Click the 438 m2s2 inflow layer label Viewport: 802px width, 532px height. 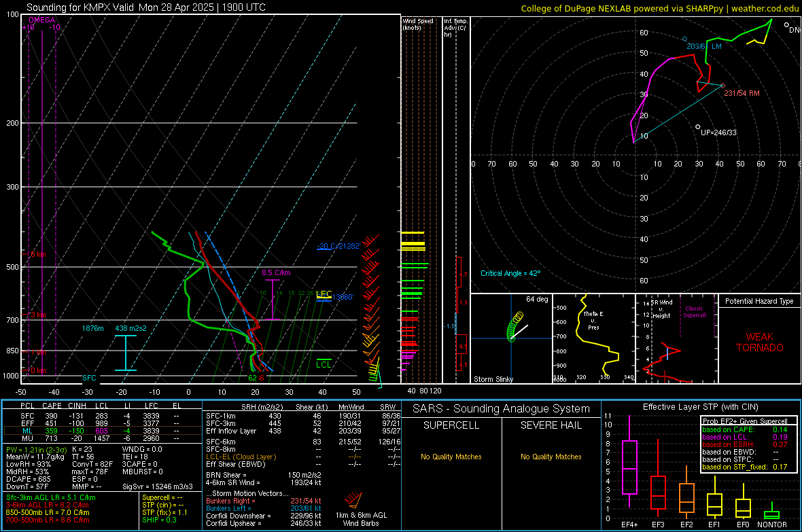[x=131, y=328]
